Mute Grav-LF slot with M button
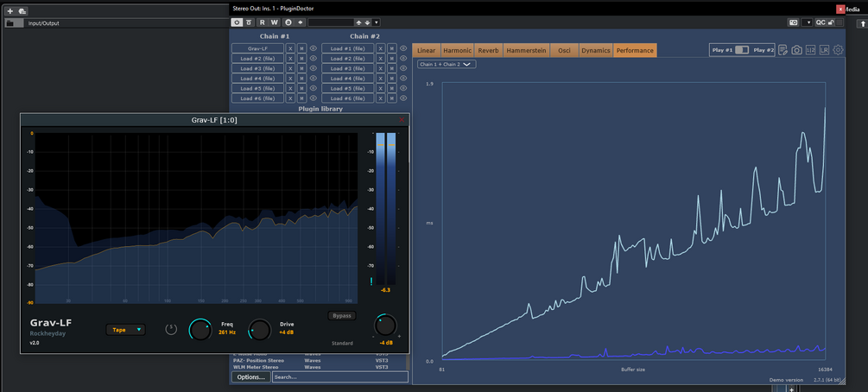 [x=301, y=48]
